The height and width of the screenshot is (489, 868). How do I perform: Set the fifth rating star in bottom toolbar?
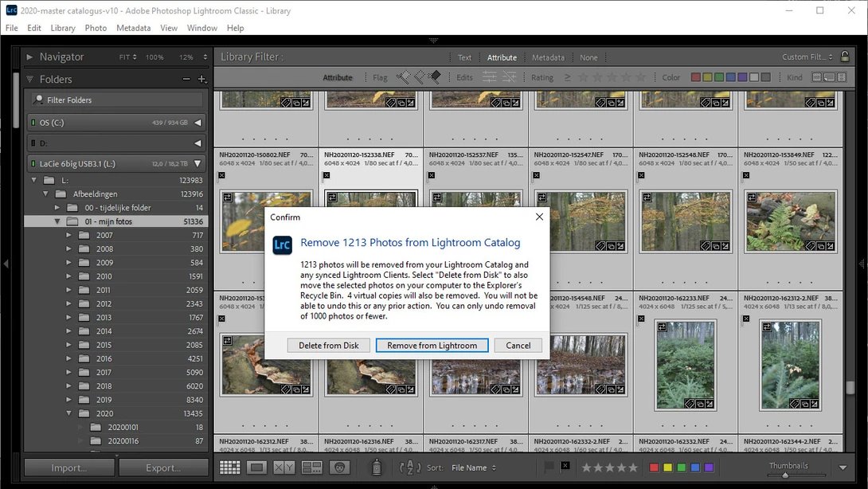coord(633,467)
